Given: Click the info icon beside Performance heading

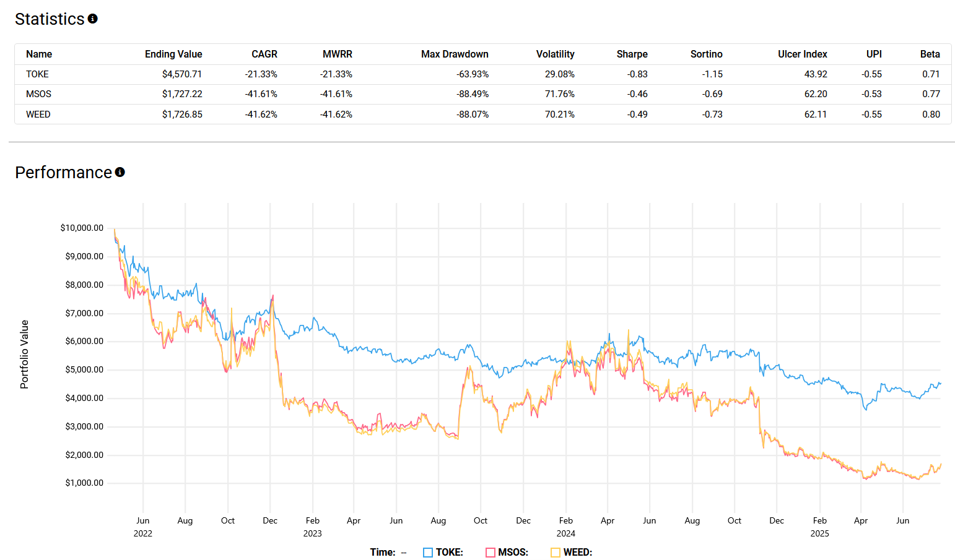Looking at the screenshot, I should pos(120,172).
